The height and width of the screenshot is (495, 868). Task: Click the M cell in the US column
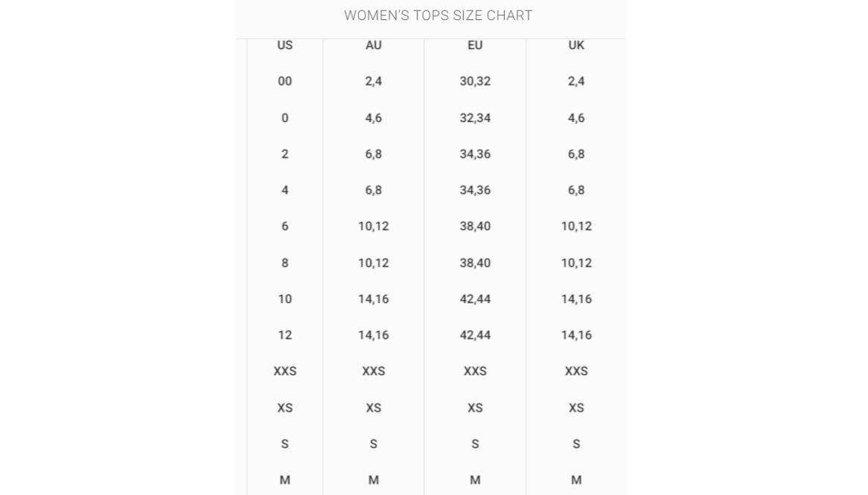click(284, 480)
